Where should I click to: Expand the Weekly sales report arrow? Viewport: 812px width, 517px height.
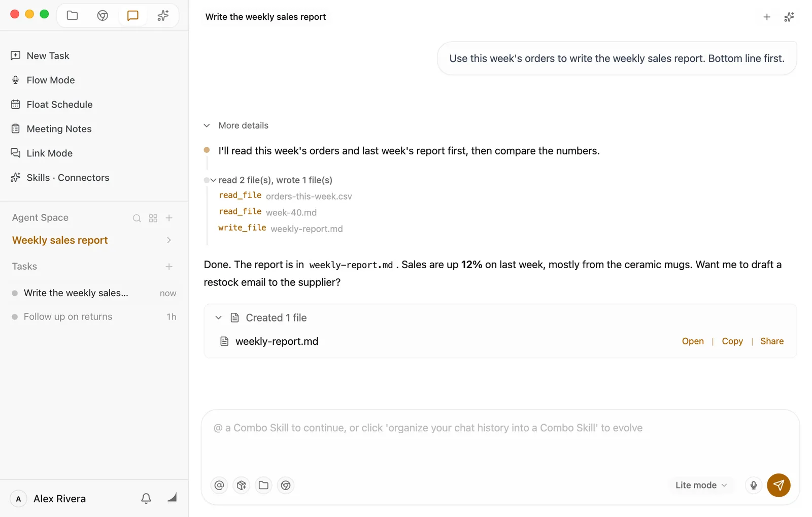pos(169,240)
